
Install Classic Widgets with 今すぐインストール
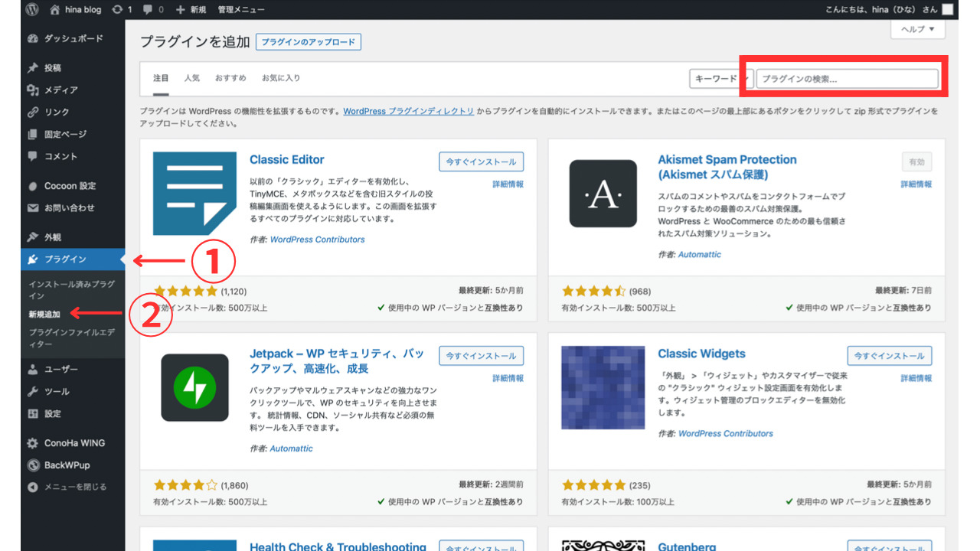(890, 356)
